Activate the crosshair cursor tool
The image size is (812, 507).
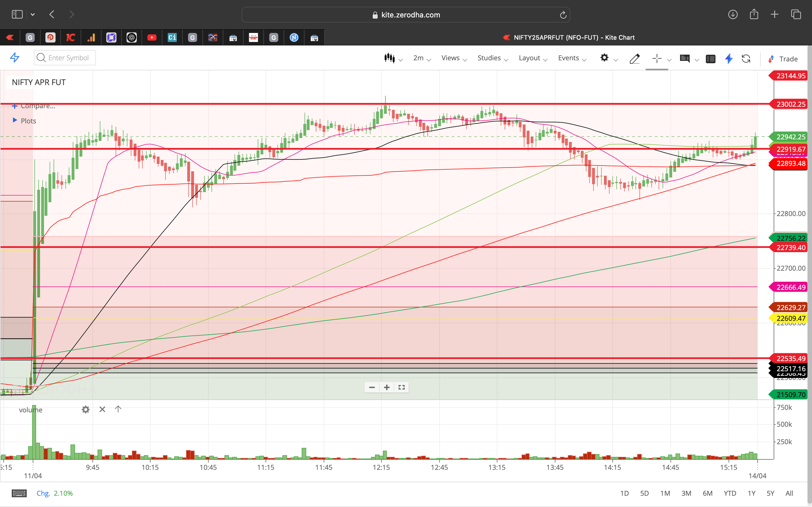(657, 59)
